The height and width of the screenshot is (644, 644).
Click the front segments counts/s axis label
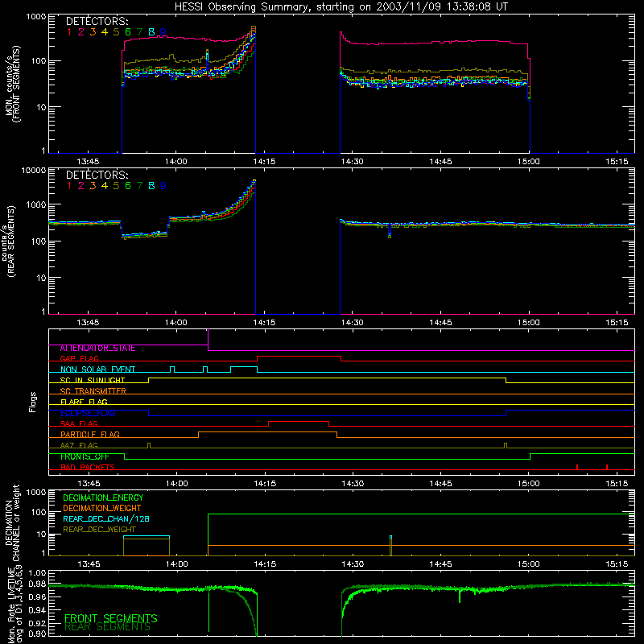pyautogui.click(x=12, y=84)
